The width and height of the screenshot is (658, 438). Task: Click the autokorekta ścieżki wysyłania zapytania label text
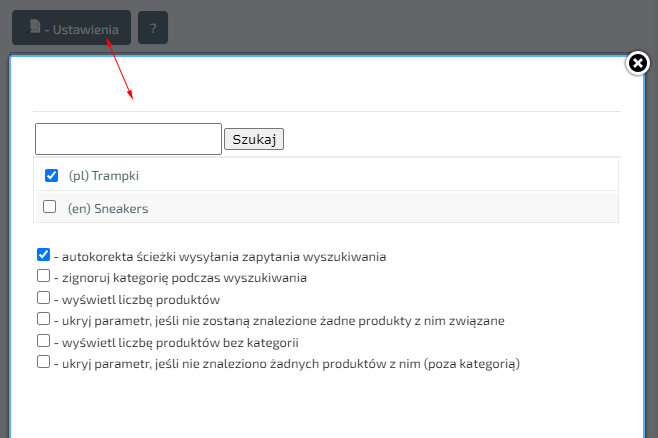click(x=220, y=256)
